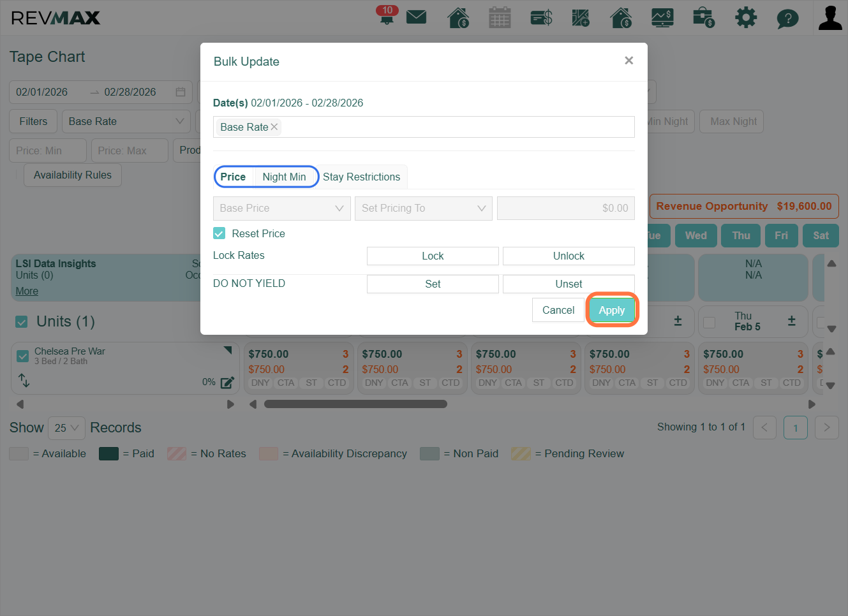
Task: Close the Bulk Update dialog with X
Action: 629,61
